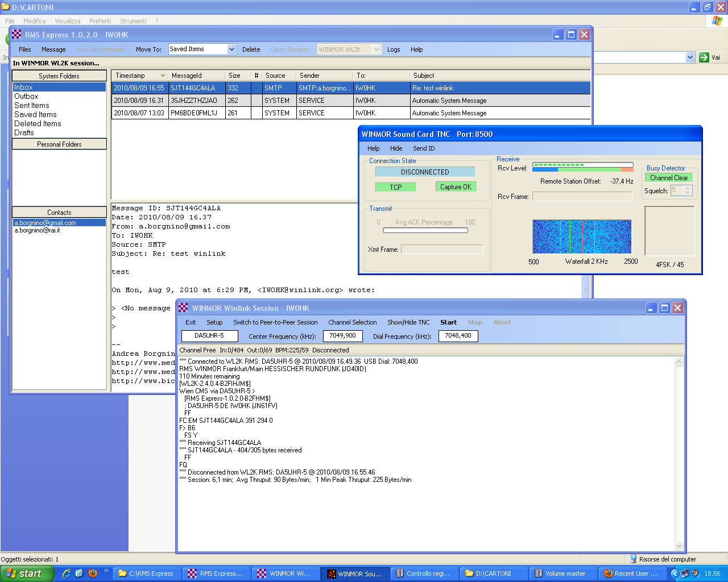Click session log scrollbar down arrow
The image size is (728, 582).
click(679, 546)
